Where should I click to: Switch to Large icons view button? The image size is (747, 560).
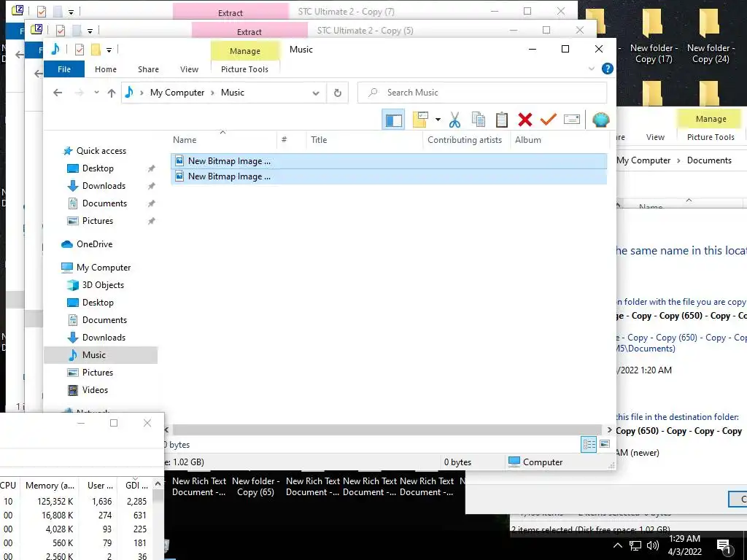605,444
